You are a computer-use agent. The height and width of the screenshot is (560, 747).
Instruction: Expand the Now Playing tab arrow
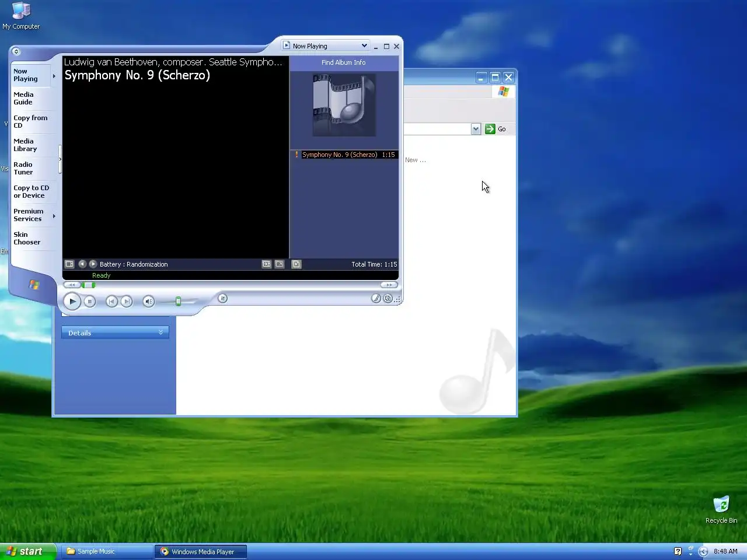[54, 76]
